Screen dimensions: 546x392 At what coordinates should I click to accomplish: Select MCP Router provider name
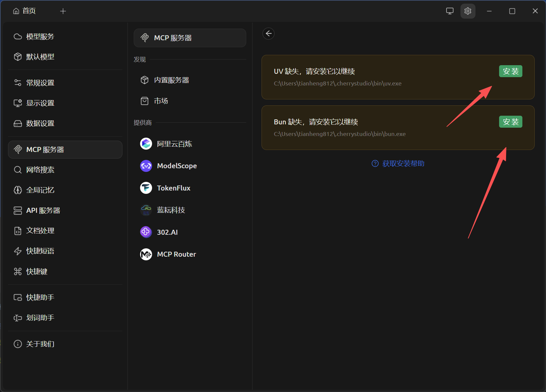click(x=177, y=254)
